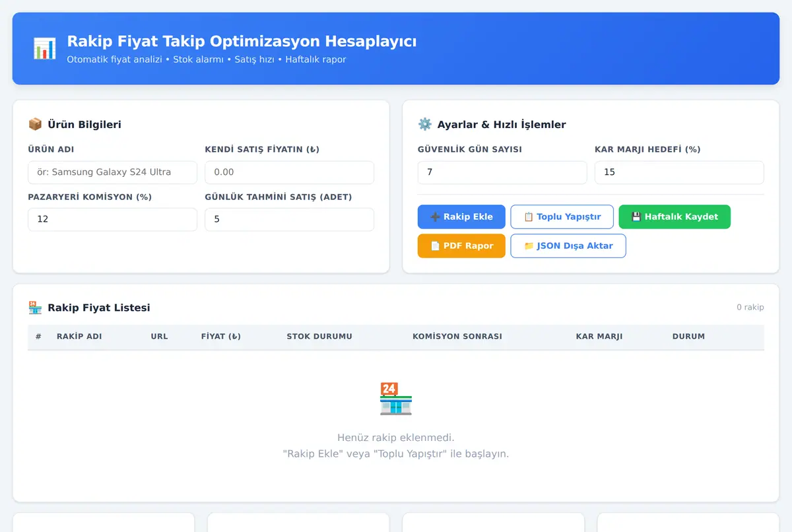Click the Rakip Adı column header

(x=79, y=337)
